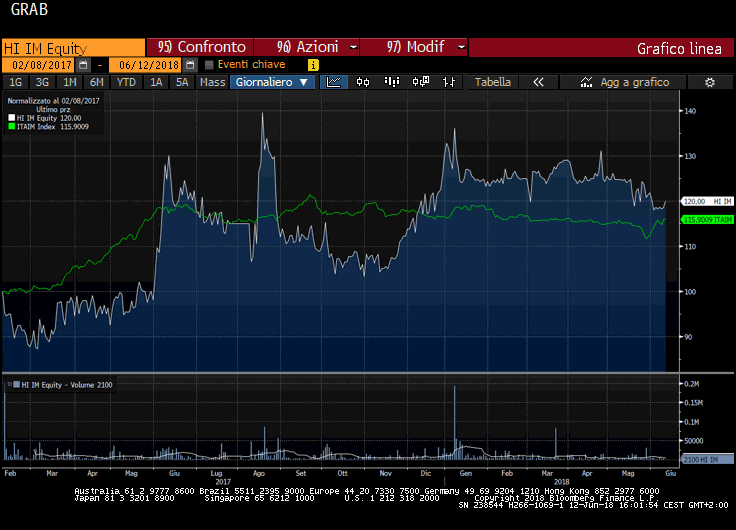
Task: Open the Giornaliero frequency dropdown
Action: [x=272, y=82]
